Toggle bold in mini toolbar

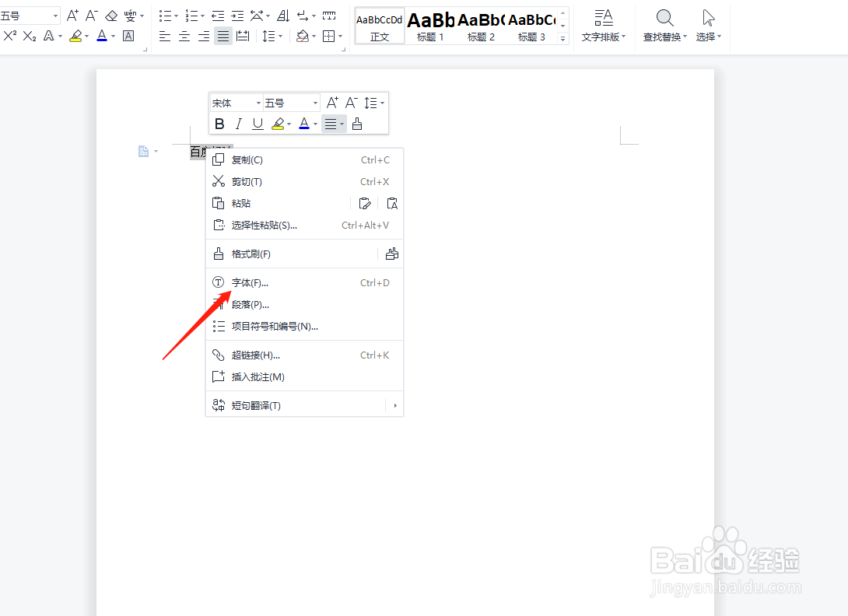tap(219, 124)
